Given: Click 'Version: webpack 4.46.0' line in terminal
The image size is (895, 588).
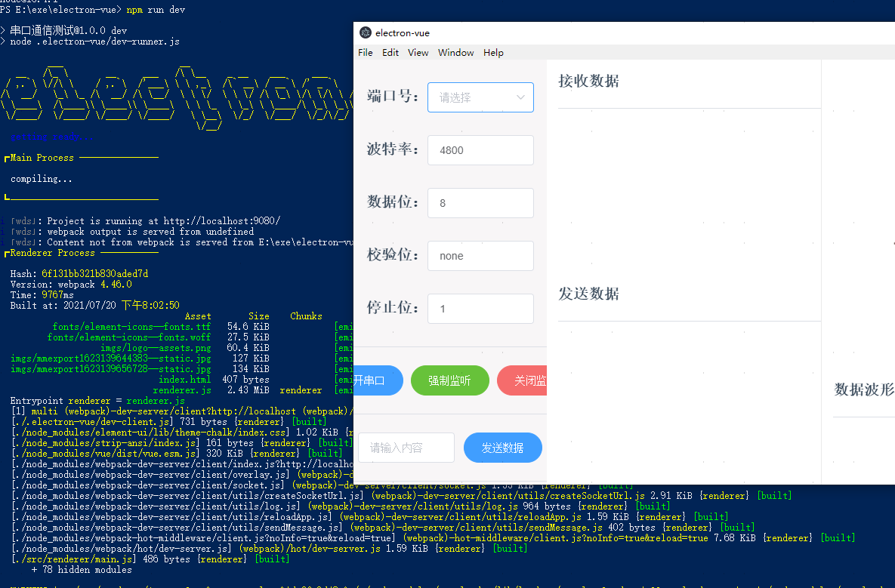Looking at the screenshot, I should coord(71,284).
